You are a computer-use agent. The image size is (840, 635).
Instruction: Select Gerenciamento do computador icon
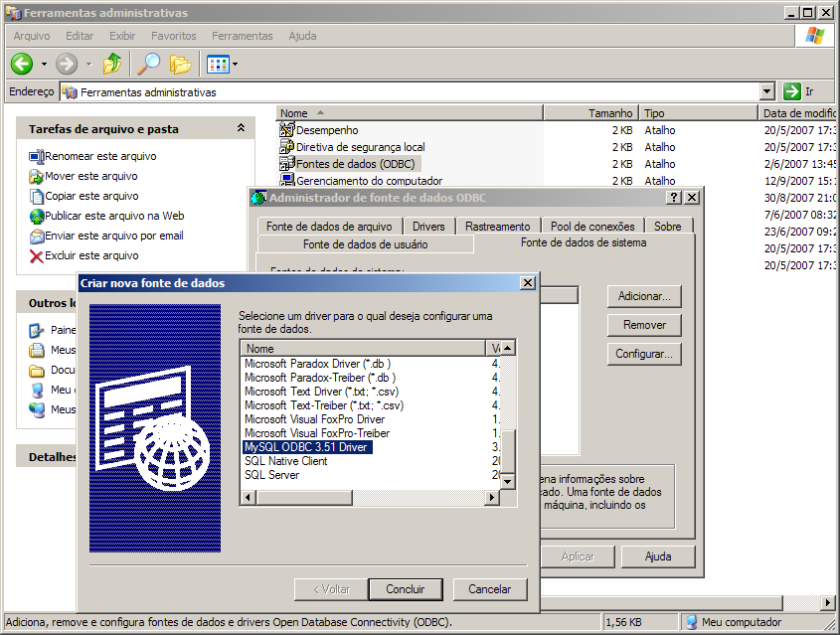(x=287, y=180)
